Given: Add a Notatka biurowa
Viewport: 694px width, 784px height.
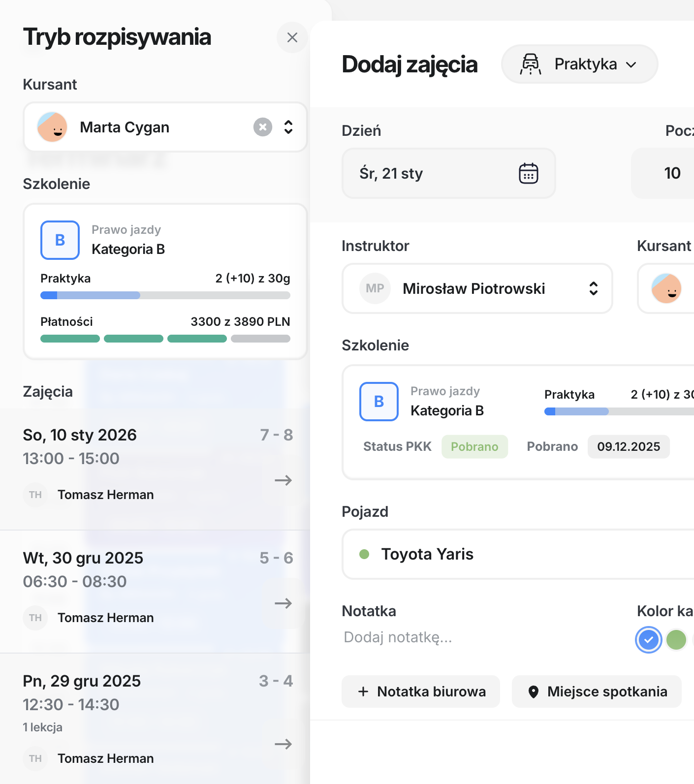Looking at the screenshot, I should click(x=421, y=691).
